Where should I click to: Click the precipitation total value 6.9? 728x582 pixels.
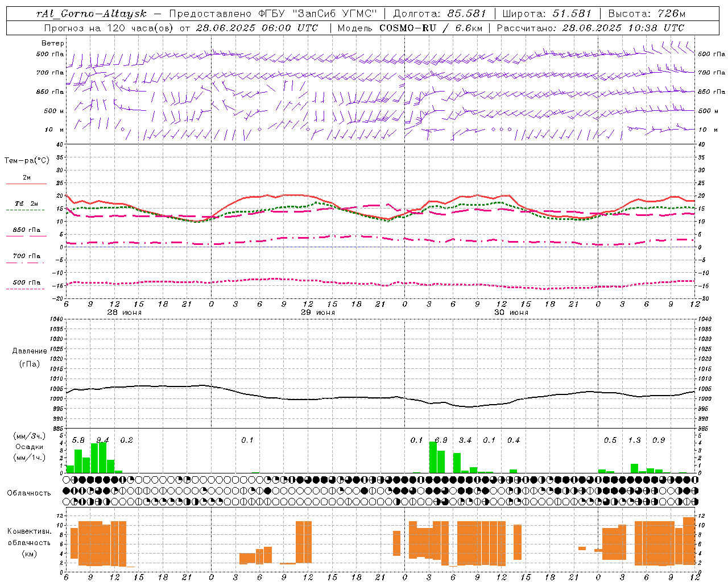tap(441, 440)
